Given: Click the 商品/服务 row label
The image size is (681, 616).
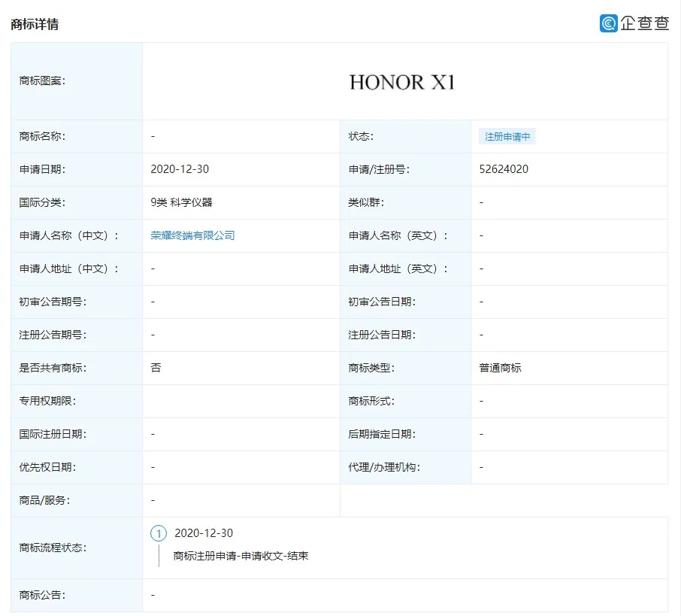Looking at the screenshot, I should [44, 500].
